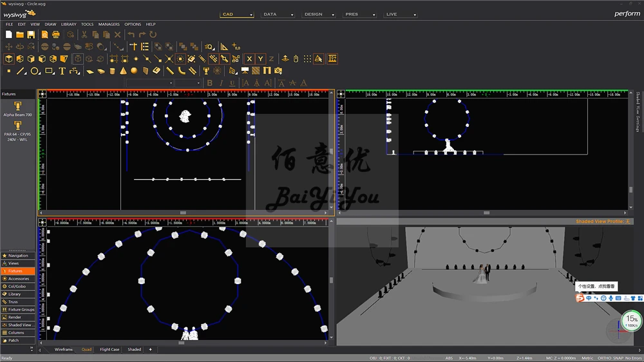
Task: Toggle the center snap icon in the snap toolbar
Action: pos(180,59)
